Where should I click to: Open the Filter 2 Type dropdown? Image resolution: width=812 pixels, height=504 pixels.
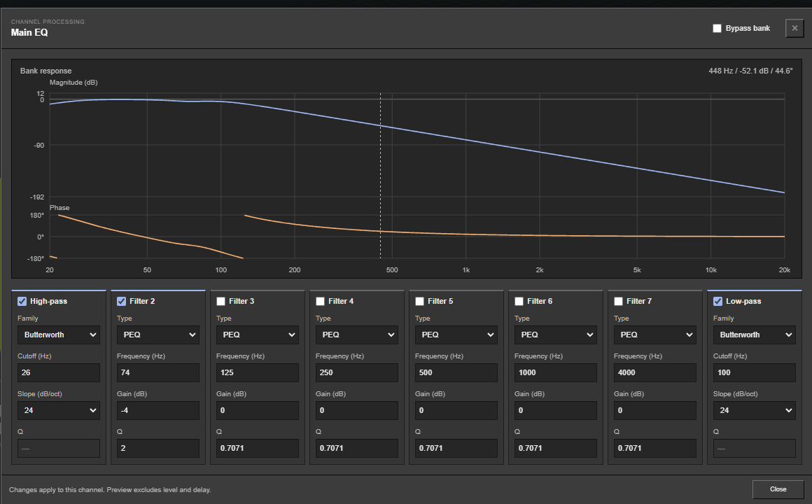[158, 335]
